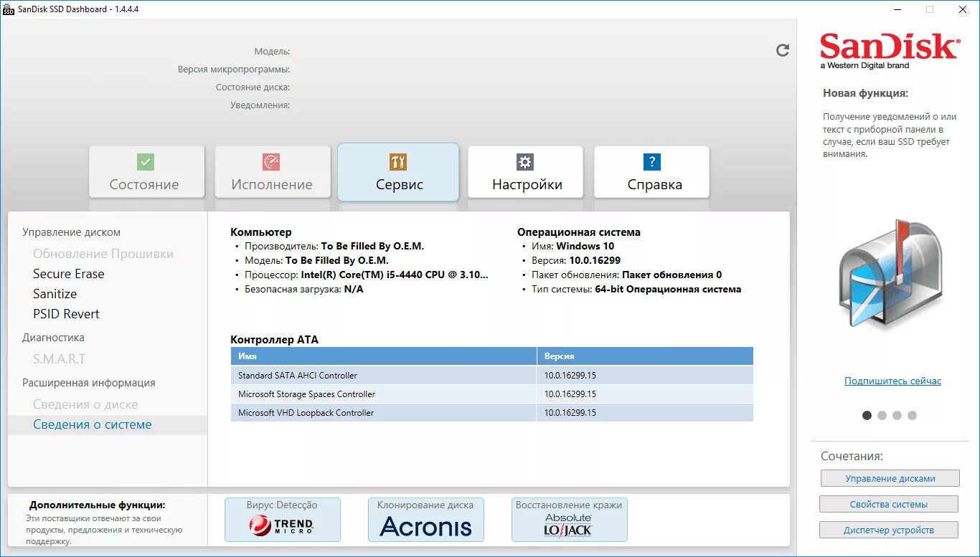
Task: Click the Диагностика section heading
Action: coord(53,338)
